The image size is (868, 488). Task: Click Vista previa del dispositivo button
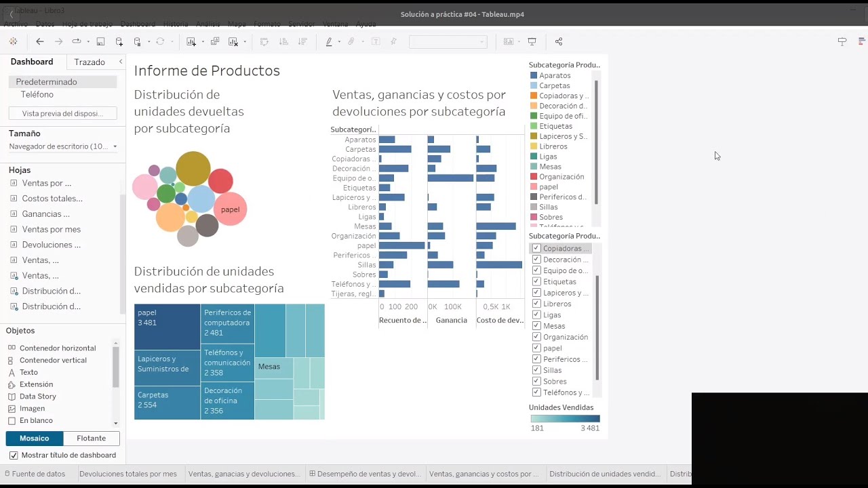tap(62, 113)
